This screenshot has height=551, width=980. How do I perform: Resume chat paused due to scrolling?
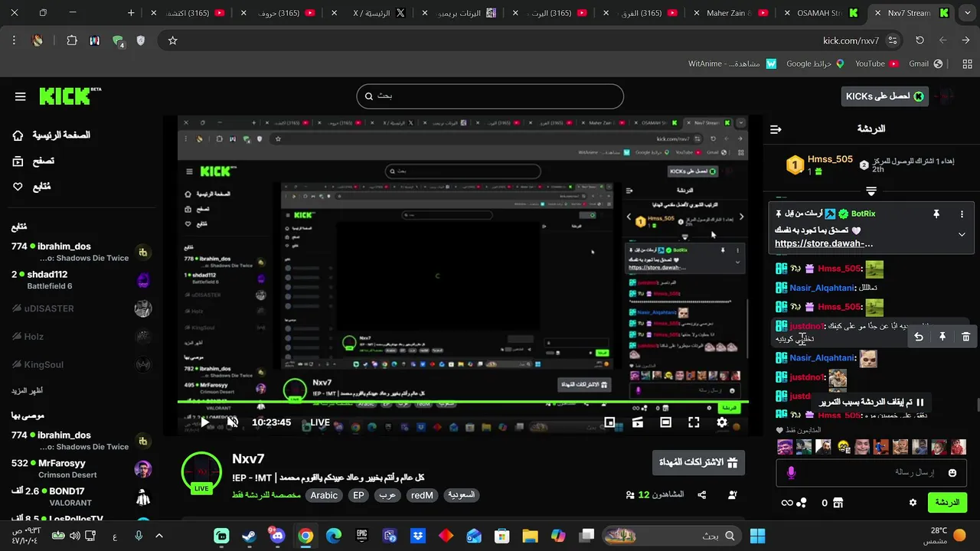click(872, 402)
